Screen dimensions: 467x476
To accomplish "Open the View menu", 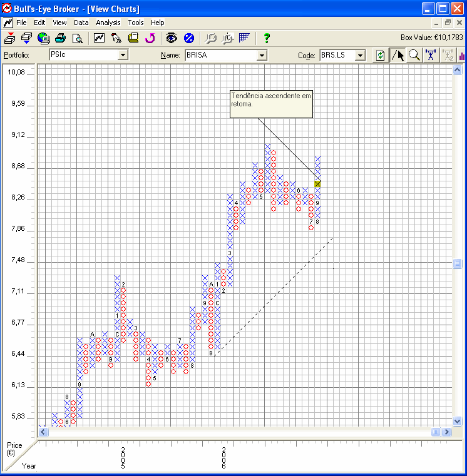I will 59,23.
